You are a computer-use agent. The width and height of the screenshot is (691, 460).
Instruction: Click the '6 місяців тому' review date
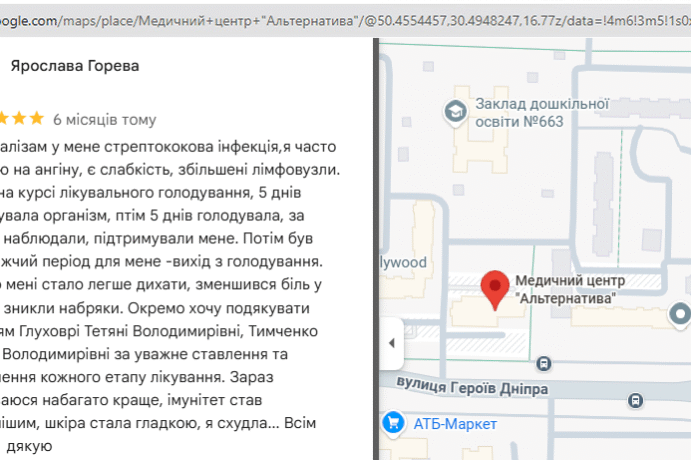point(104,119)
